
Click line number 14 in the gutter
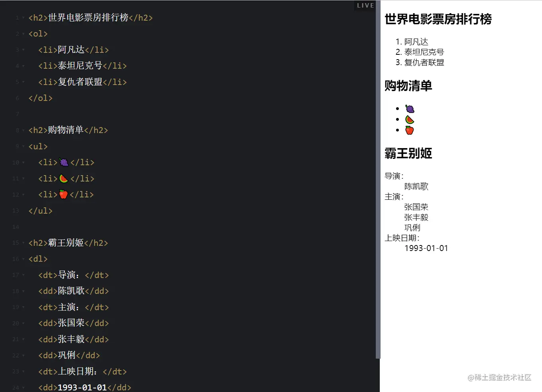coord(16,227)
